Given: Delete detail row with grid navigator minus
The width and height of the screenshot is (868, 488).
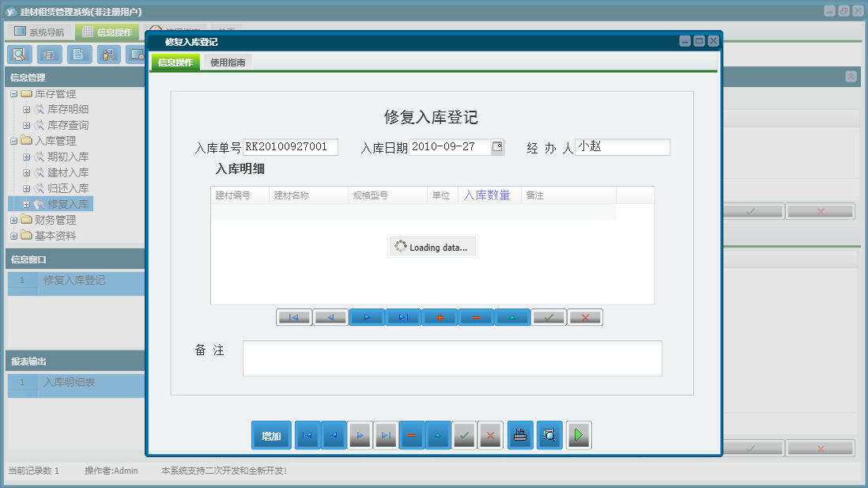Looking at the screenshot, I should click(476, 317).
